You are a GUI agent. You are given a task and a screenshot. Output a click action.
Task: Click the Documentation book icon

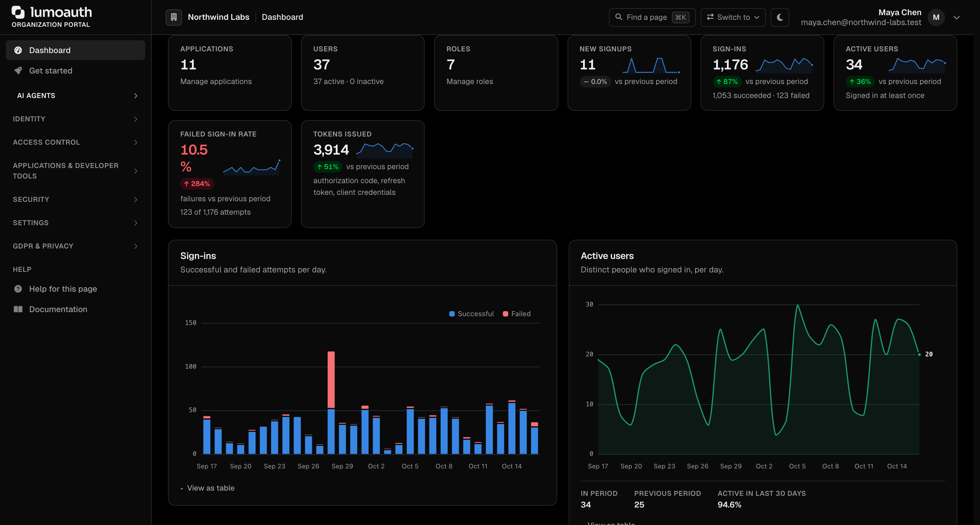(18, 309)
